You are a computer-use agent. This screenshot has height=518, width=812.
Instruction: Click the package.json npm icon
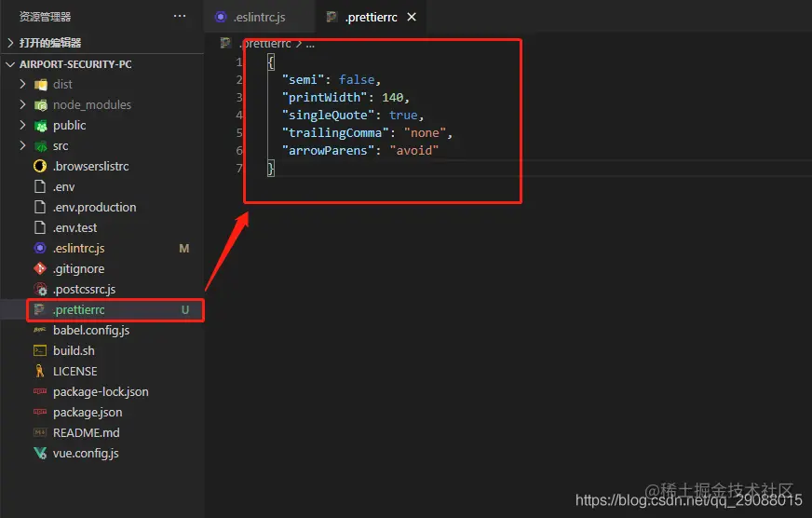(x=40, y=413)
